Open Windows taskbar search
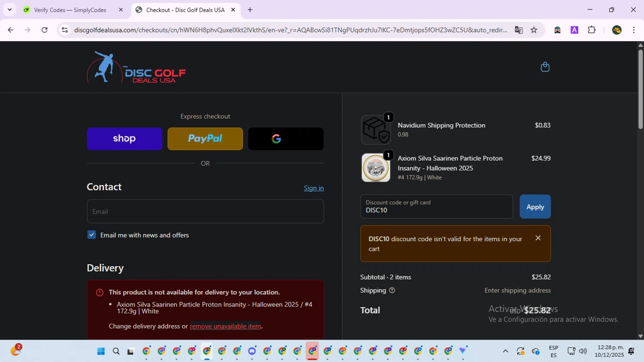The width and height of the screenshot is (644, 362). tap(116, 351)
